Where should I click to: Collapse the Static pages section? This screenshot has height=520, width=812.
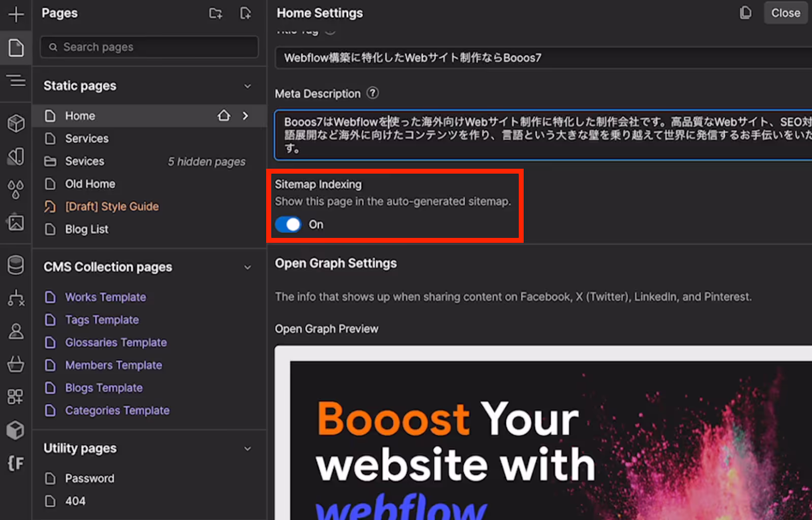248,86
